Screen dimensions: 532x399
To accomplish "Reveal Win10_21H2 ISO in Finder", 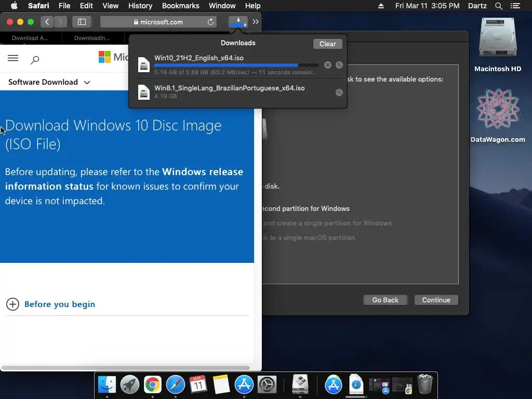I will click(339, 65).
